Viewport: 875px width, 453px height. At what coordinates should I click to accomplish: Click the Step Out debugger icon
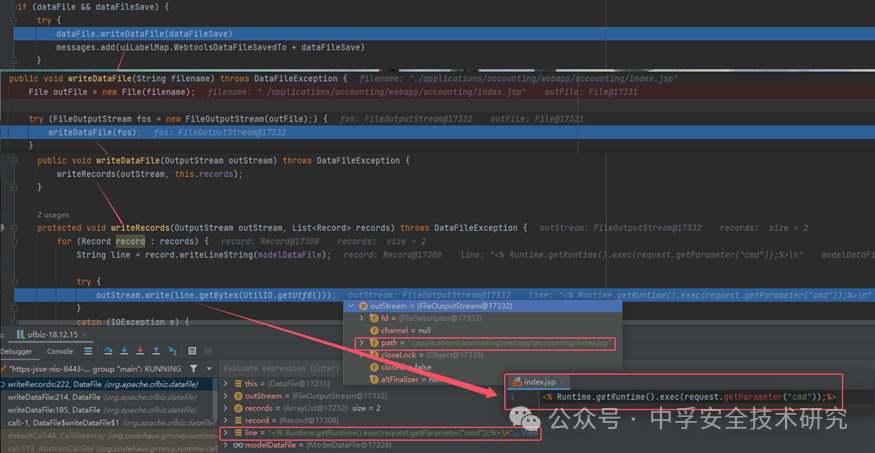(x=157, y=351)
